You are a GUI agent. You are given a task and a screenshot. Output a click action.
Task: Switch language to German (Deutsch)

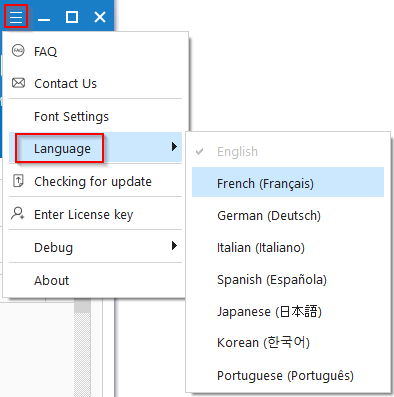pos(288,215)
